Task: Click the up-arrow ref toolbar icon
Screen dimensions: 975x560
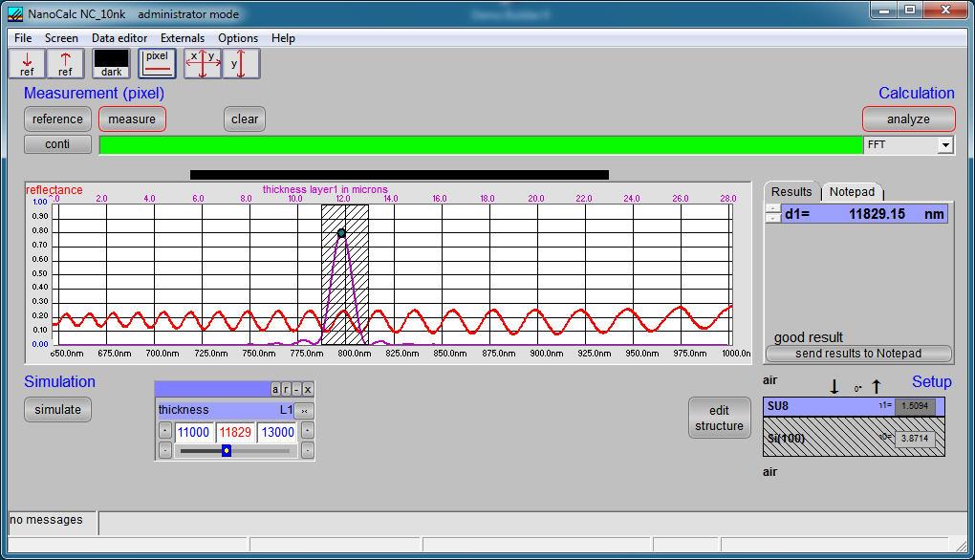Action: pos(65,64)
